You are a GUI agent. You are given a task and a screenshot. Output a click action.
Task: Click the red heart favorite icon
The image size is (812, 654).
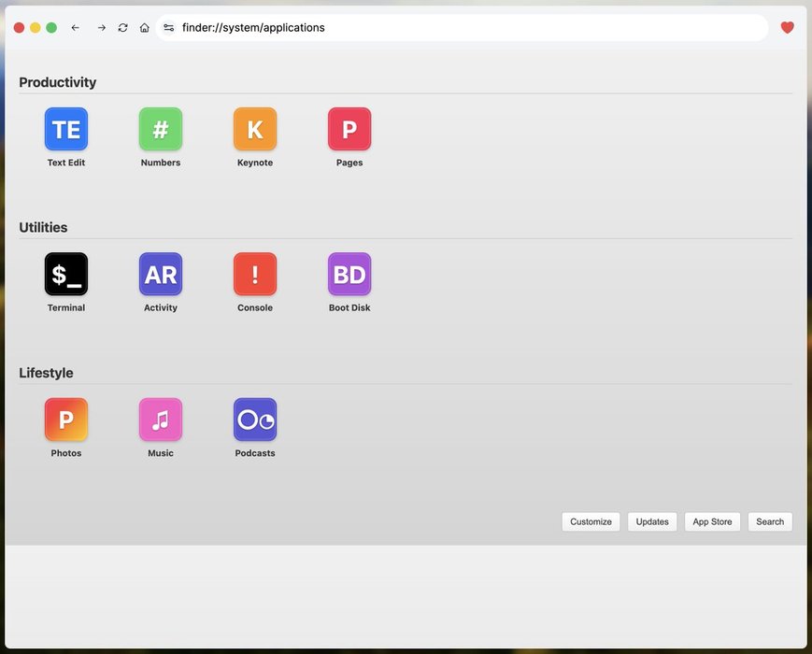click(x=787, y=27)
